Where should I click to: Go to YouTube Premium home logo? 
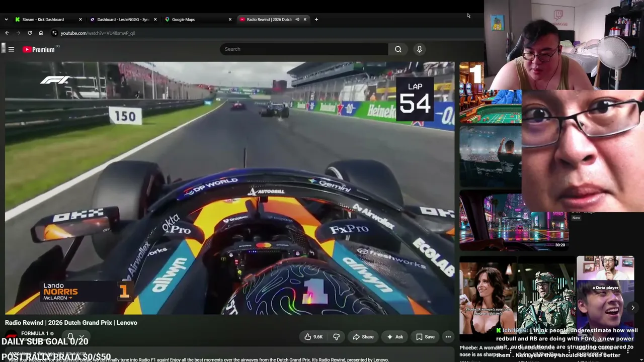pos(39,49)
